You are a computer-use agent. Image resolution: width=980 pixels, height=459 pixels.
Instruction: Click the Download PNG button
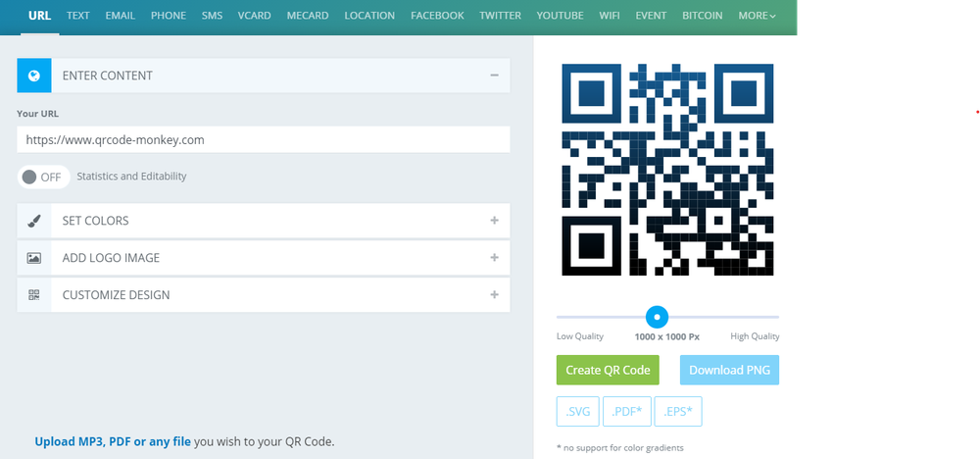729,370
